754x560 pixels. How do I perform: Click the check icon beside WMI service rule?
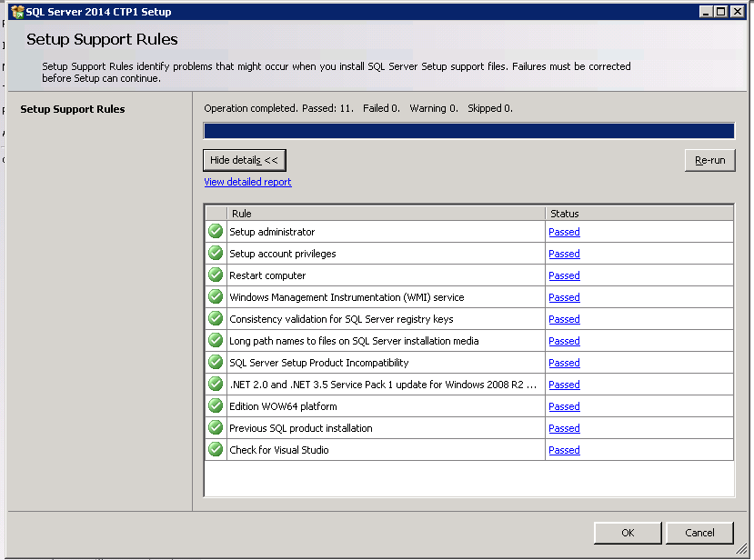216,297
